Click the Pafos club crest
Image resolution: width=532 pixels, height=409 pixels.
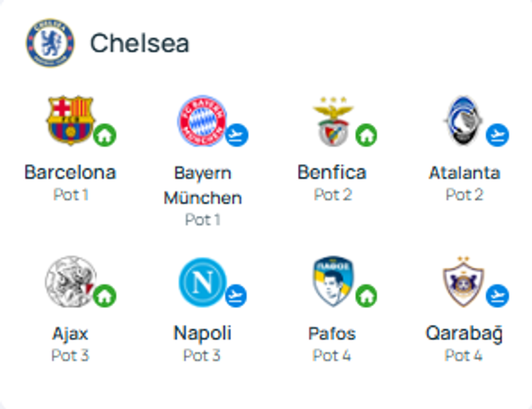tap(333, 281)
